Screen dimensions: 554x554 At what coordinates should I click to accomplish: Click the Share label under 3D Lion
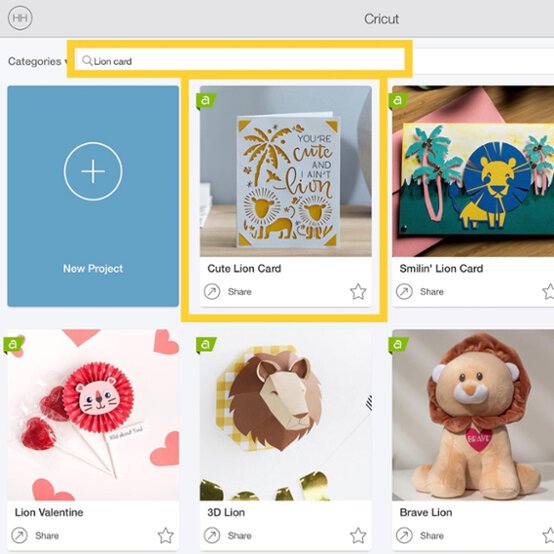(x=240, y=536)
